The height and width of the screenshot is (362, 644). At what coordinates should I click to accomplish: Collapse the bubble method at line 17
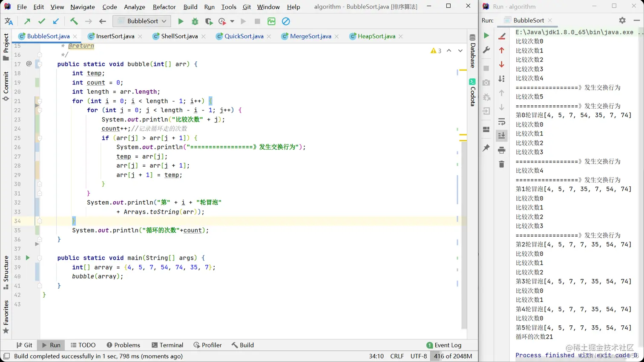click(39, 64)
